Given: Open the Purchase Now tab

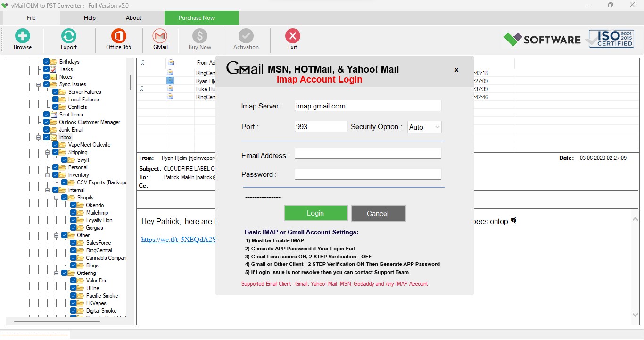Looking at the screenshot, I should click(x=202, y=18).
